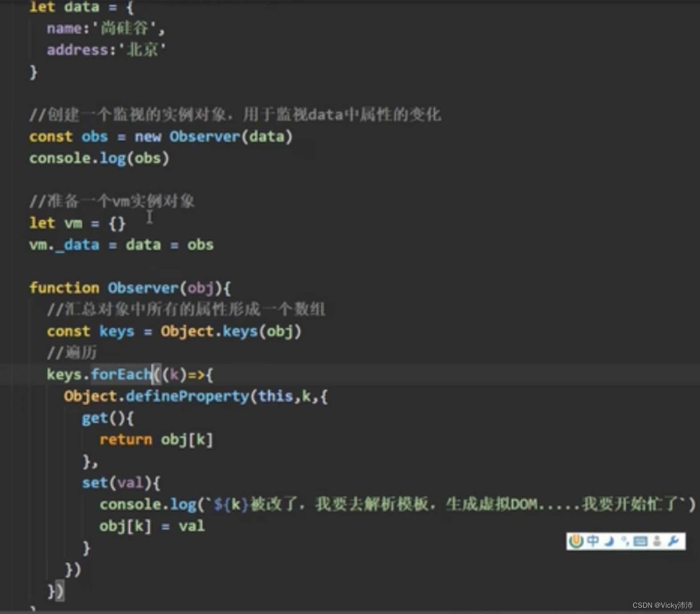Click the 'get(){' line

(x=108, y=418)
